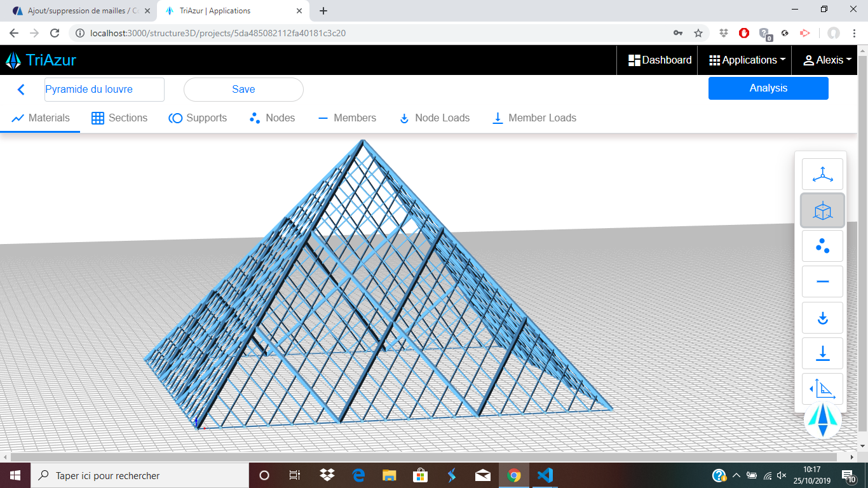Open the Chrome profile avatar

[x=834, y=33]
